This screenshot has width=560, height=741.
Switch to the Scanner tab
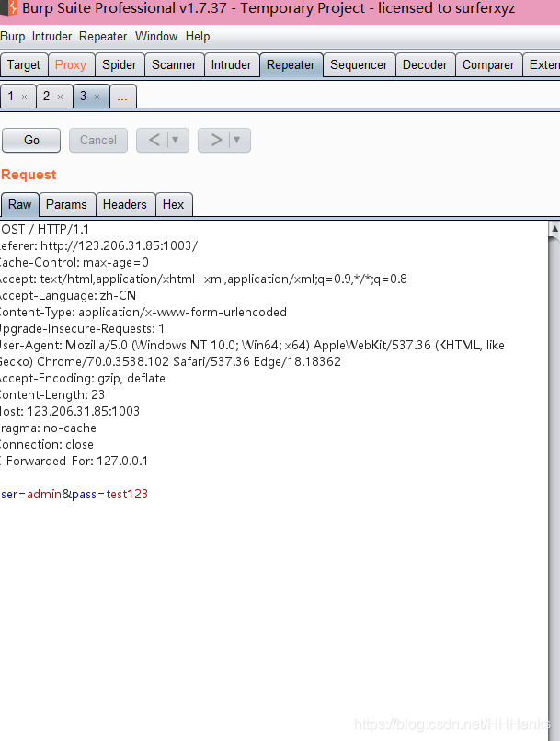(x=174, y=64)
